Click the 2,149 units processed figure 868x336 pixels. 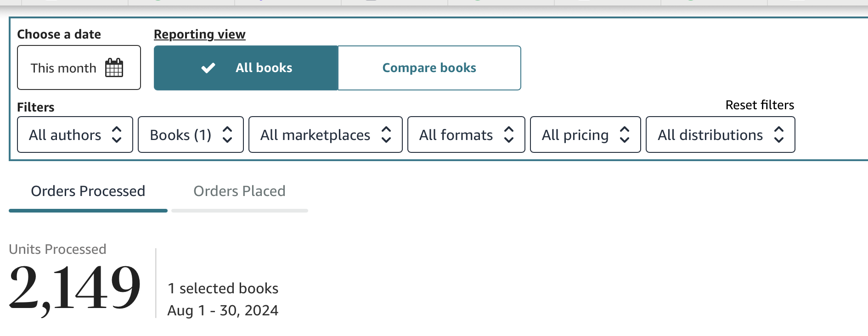[x=74, y=288]
